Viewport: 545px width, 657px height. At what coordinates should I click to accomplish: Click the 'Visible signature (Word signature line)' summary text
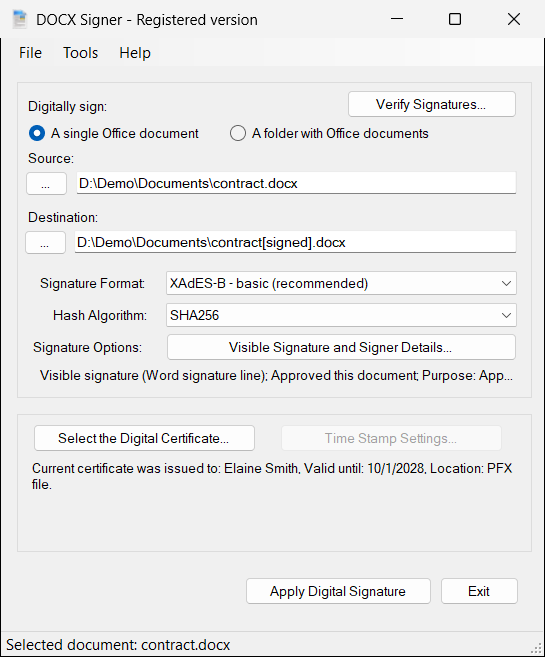tap(276, 375)
